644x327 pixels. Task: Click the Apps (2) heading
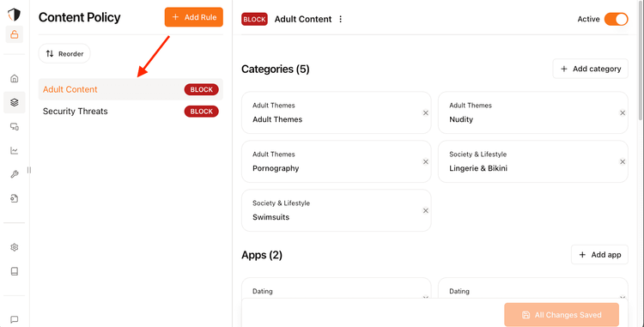click(x=262, y=255)
